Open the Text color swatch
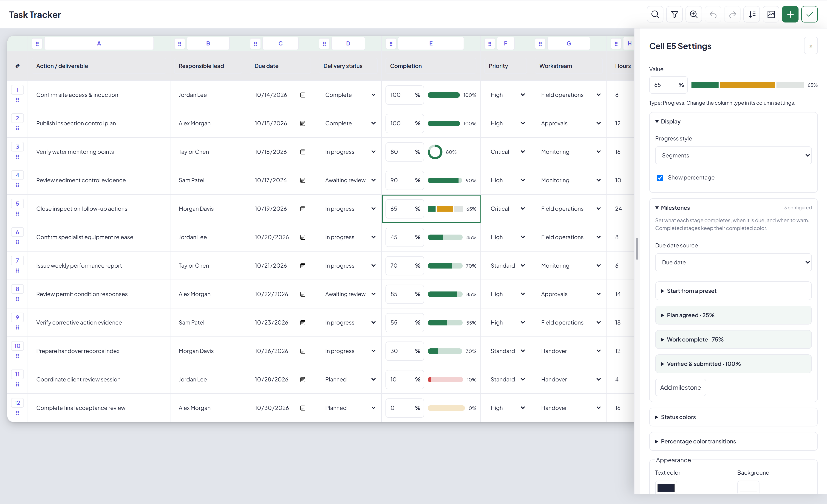The width and height of the screenshot is (827, 504). (x=666, y=487)
